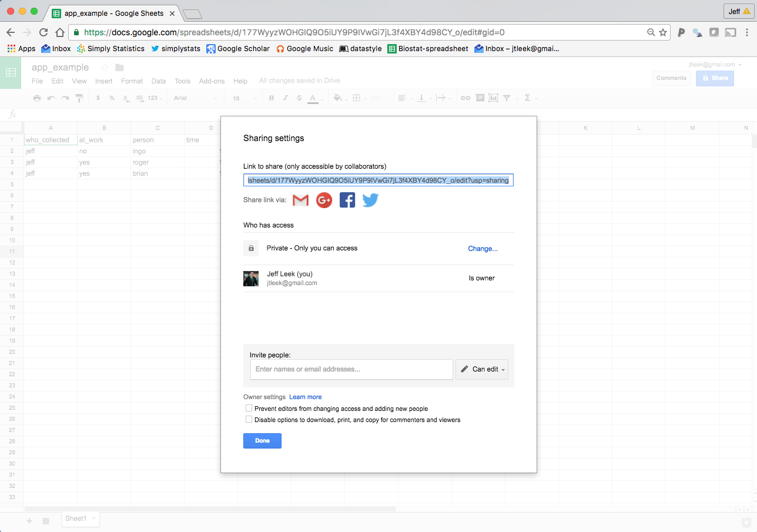
Task: Check Prevent editors from changing access
Action: 249,408
